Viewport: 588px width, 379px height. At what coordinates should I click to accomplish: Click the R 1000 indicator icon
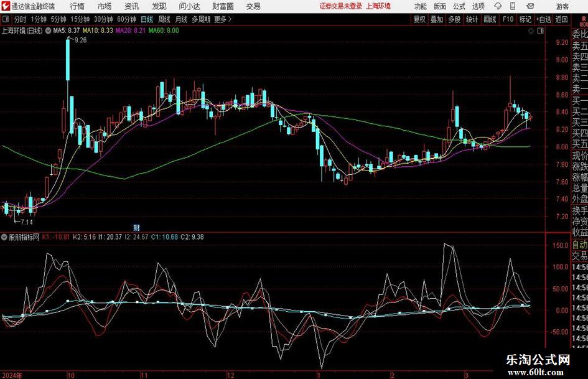584,22
